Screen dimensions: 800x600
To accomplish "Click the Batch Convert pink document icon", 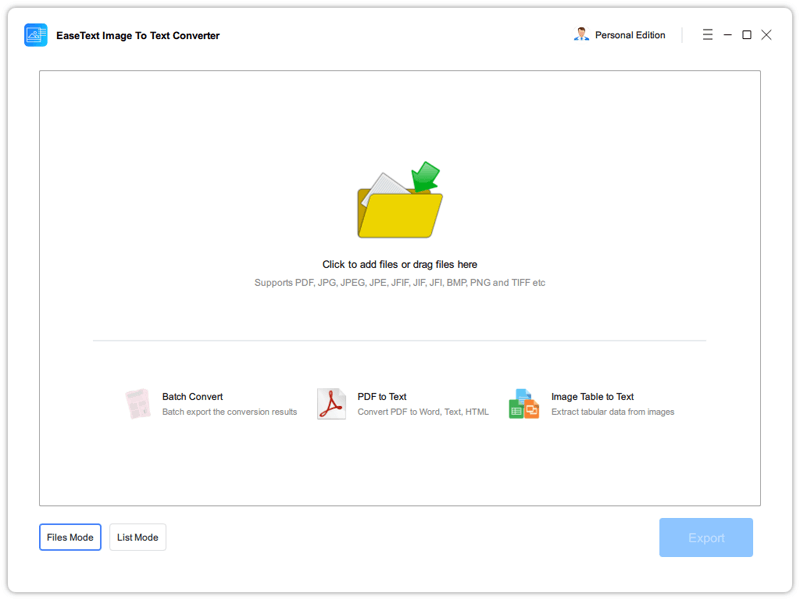I will point(138,404).
